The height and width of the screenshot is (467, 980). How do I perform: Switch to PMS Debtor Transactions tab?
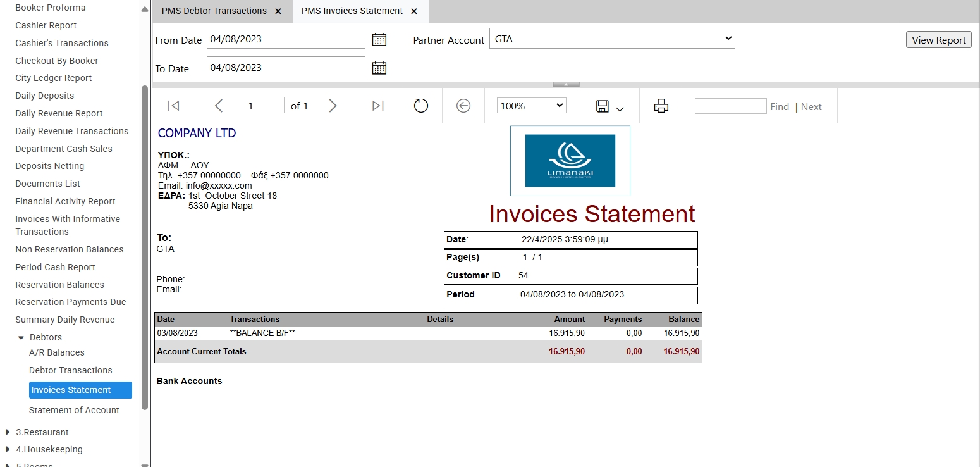[214, 11]
